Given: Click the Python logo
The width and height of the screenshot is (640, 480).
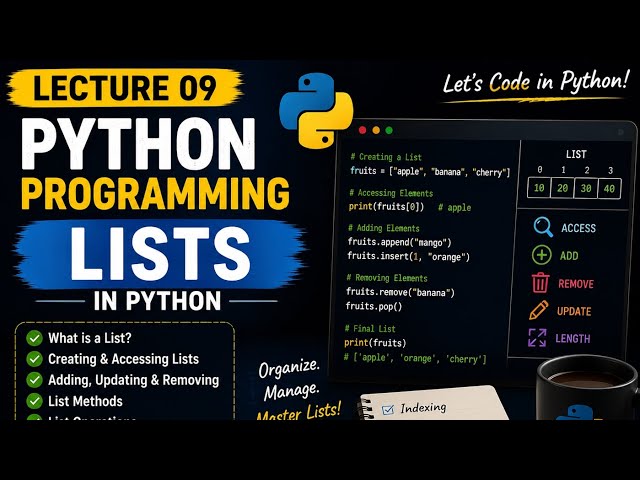Looking at the screenshot, I should point(316,110).
